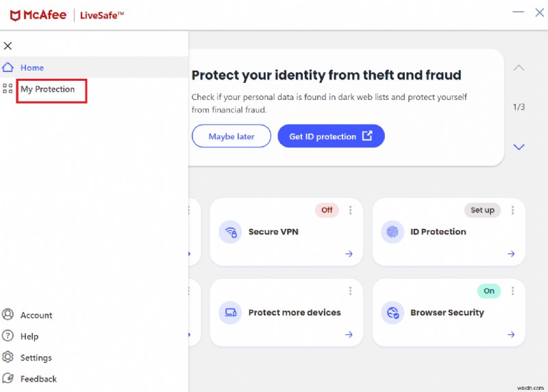Open My Protection menu item
The image size is (548, 392).
tap(48, 89)
